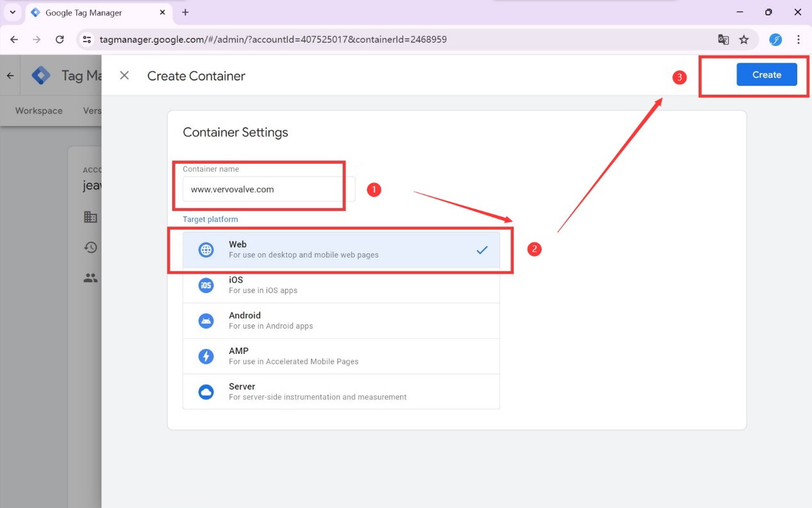Edit the Container name input field
This screenshot has height=508, width=812.
coord(268,189)
